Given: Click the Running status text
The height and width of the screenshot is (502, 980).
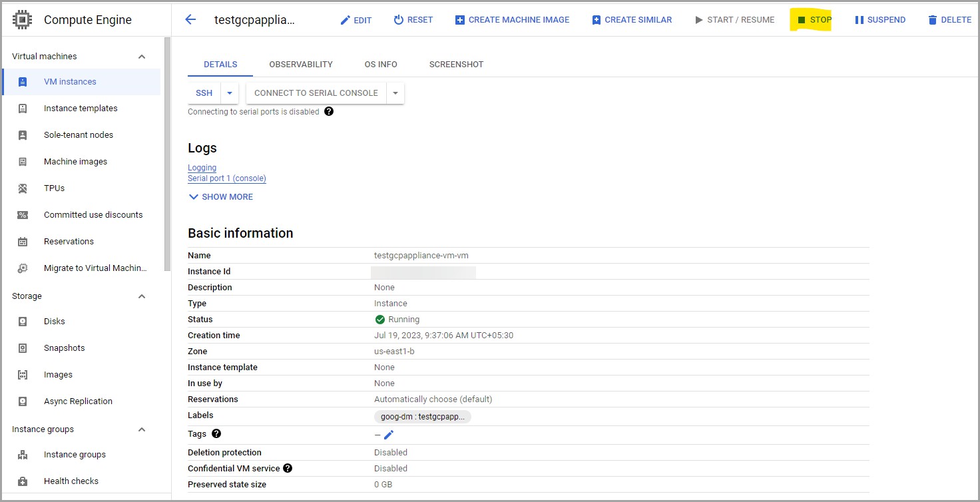Looking at the screenshot, I should point(404,320).
